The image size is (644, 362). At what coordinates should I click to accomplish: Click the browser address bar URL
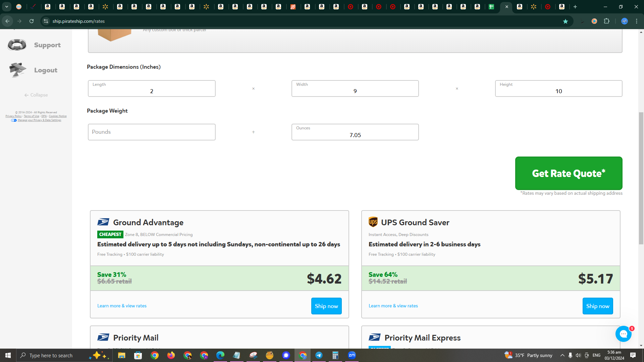coord(78,21)
